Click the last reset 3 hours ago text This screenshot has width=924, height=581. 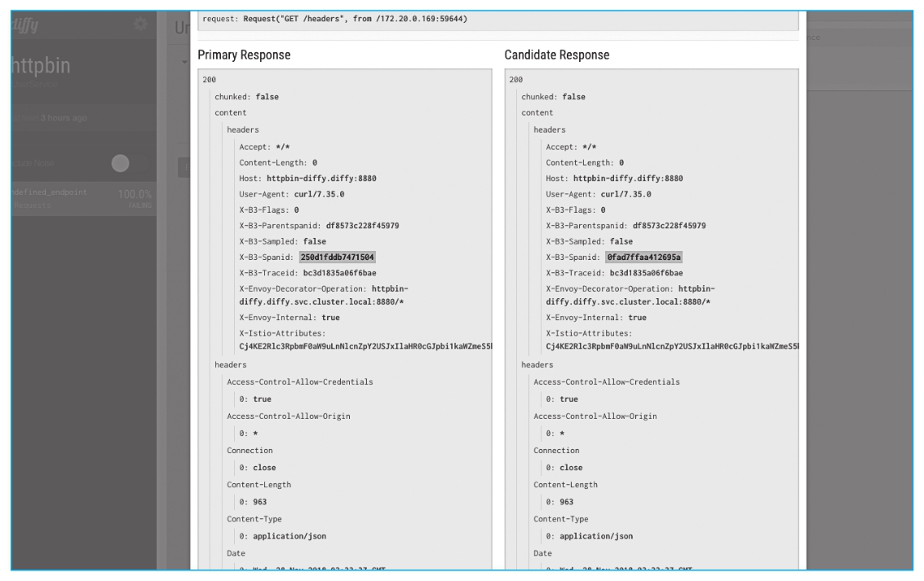pyautogui.click(x=61, y=118)
